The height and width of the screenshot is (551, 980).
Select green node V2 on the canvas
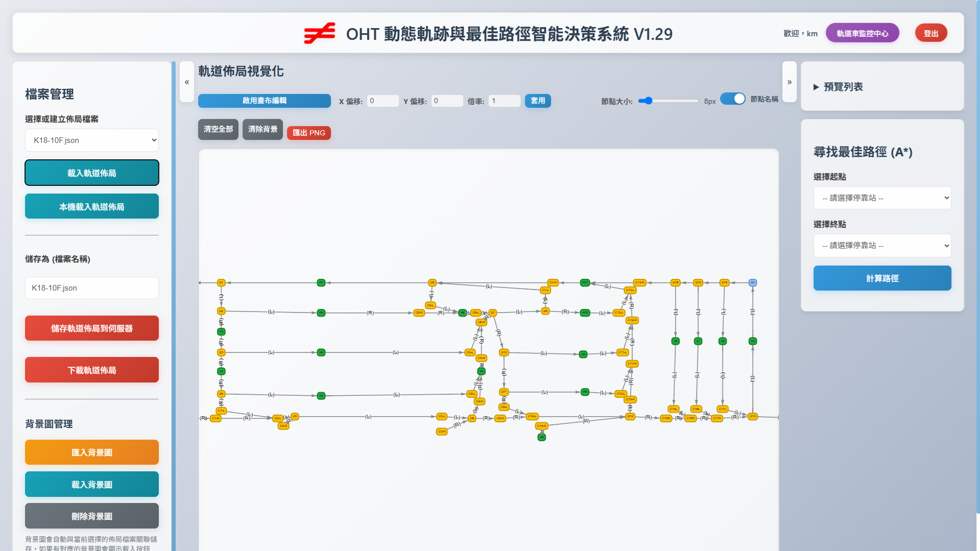221,331
